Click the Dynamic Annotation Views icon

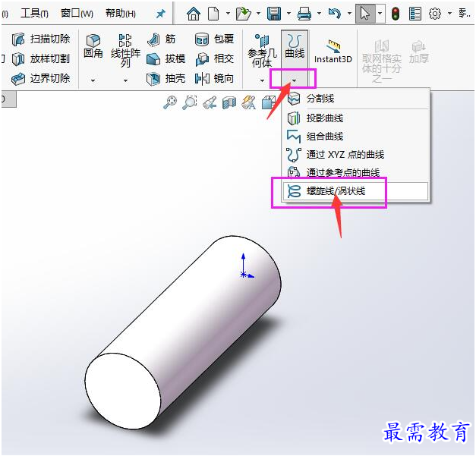pos(248,102)
